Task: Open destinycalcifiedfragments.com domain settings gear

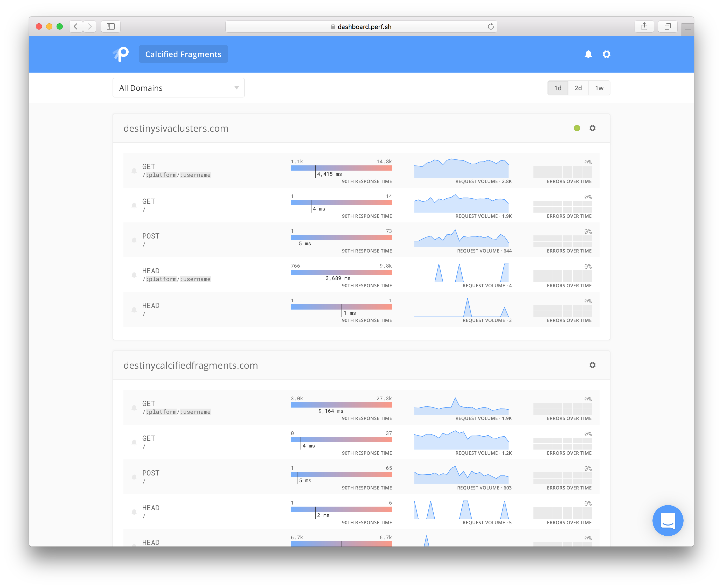Action: pyautogui.click(x=592, y=365)
